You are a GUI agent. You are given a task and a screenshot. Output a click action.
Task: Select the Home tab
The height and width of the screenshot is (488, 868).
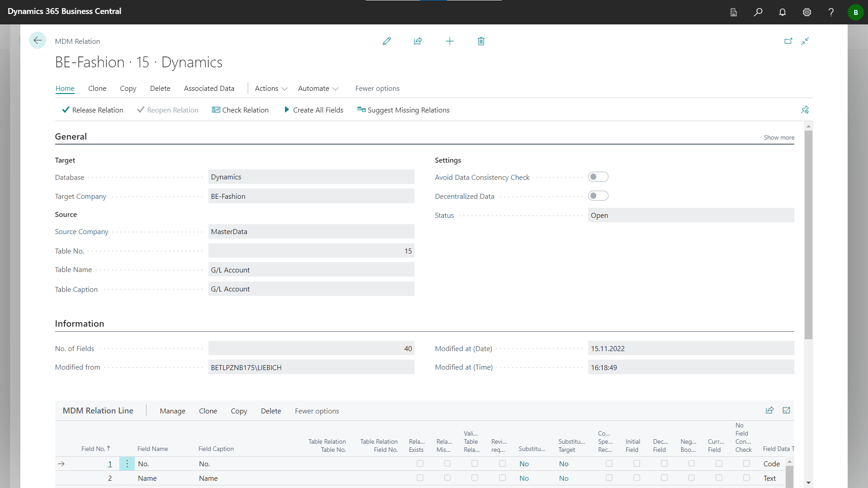(x=65, y=89)
